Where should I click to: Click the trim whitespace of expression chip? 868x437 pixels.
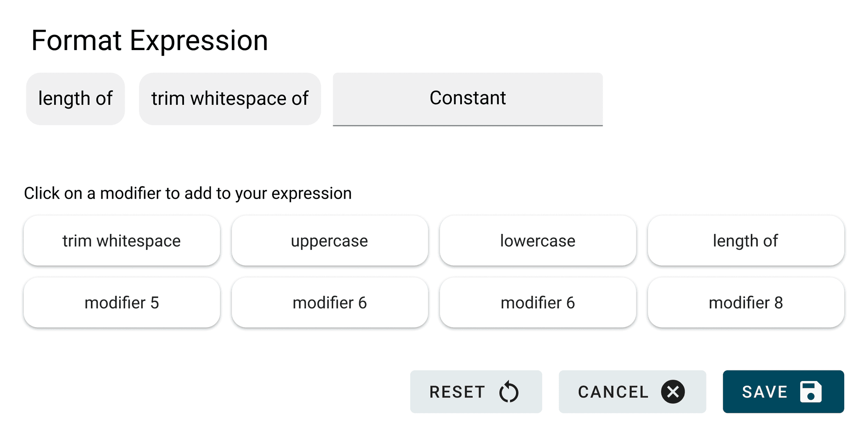click(230, 99)
